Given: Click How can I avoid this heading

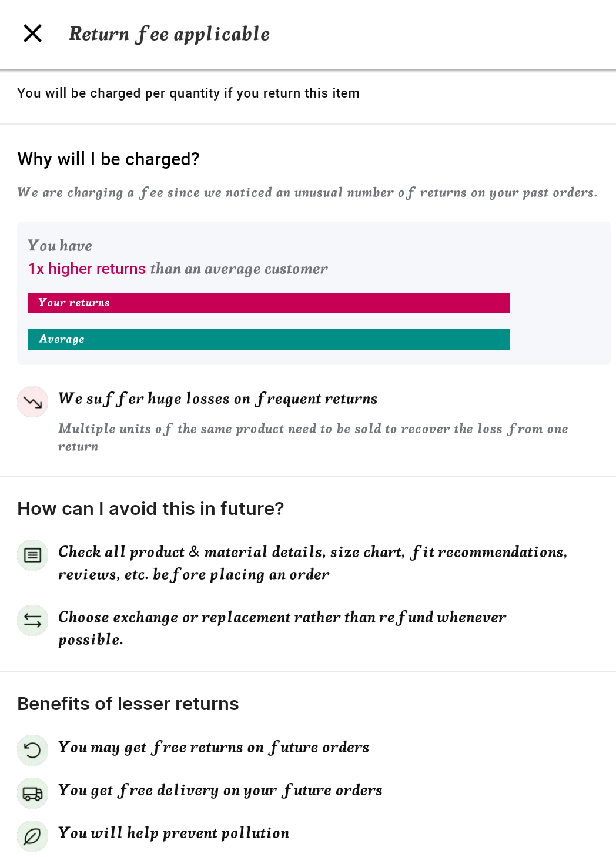Looking at the screenshot, I should (150, 508).
